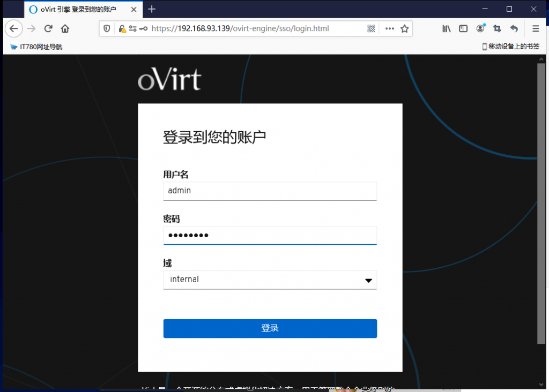Screen dimensions: 549x392
Task: Click the scrollbar down arrow
Action: 541,385
